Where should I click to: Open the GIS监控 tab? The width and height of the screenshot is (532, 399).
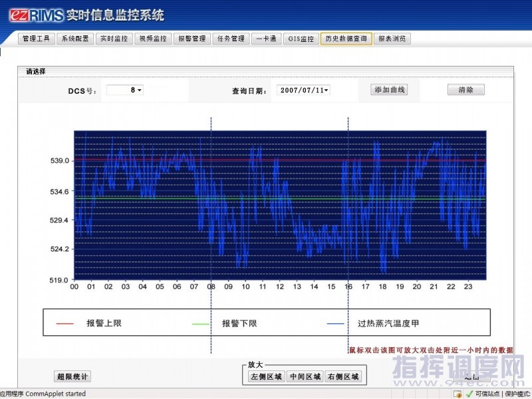coord(301,39)
